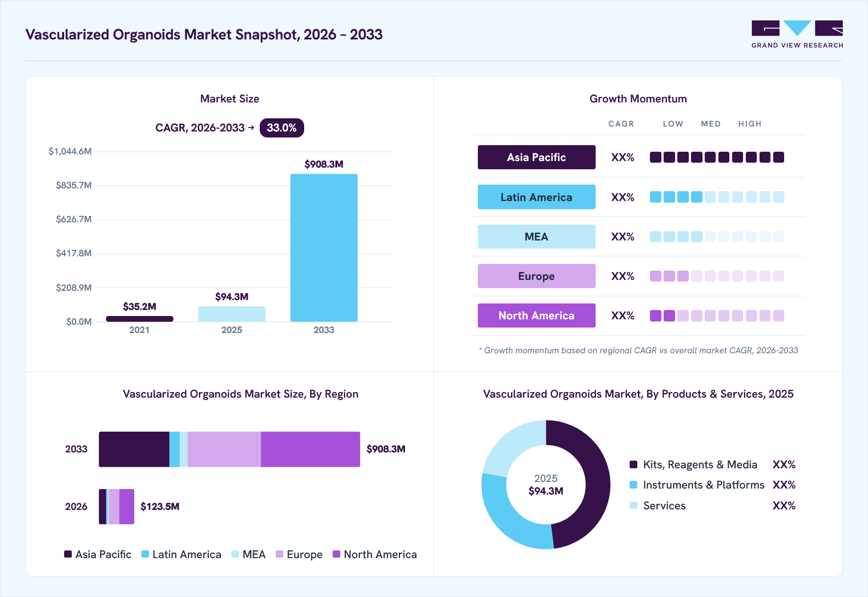
Task: Click the Market Size, By Region chart title
Action: coord(241,394)
